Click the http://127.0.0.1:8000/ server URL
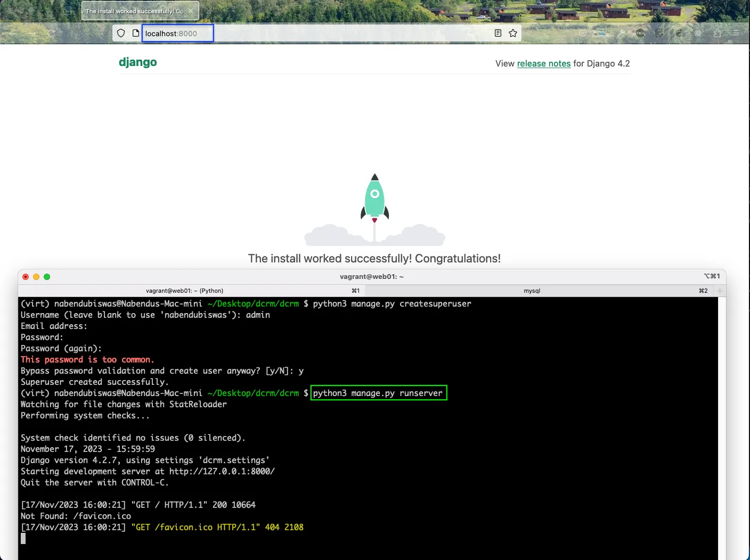The height and width of the screenshot is (560, 750). (222, 472)
